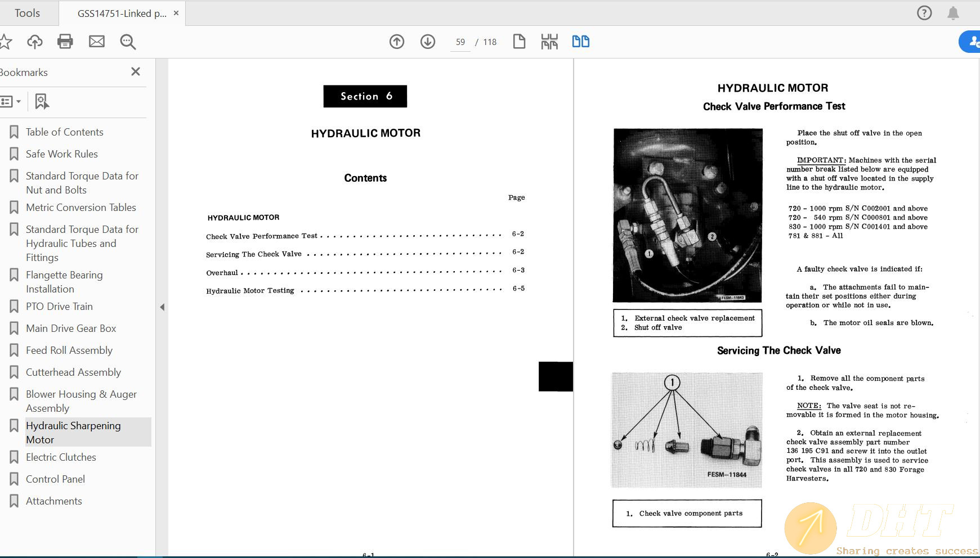
Task: Send file by email envelope icon
Action: point(97,42)
